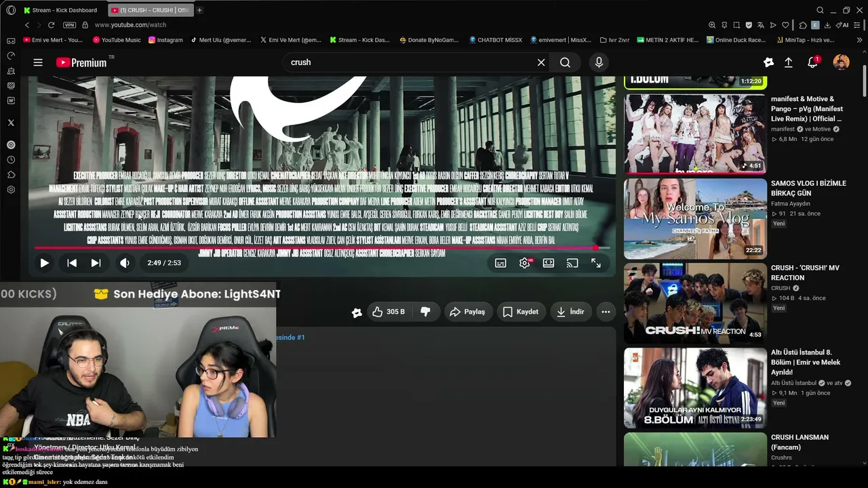
Task: Open more actions three-dot menu
Action: pyautogui.click(x=606, y=312)
